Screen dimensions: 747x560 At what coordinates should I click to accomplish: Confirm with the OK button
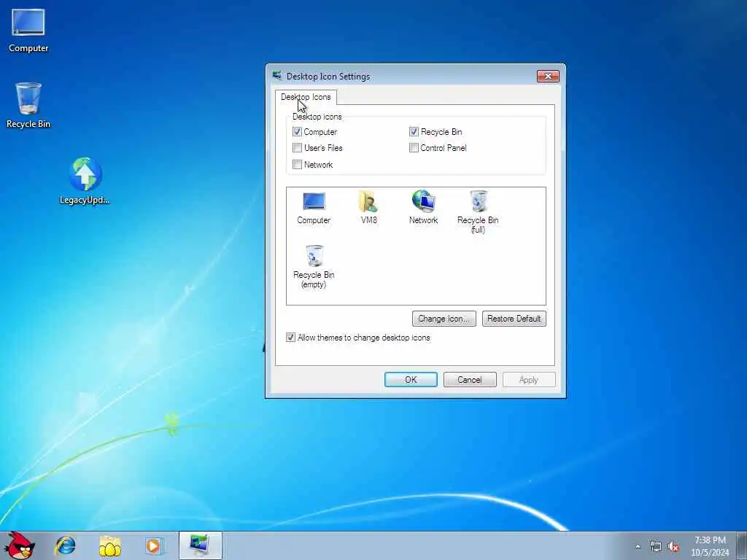[x=411, y=379]
